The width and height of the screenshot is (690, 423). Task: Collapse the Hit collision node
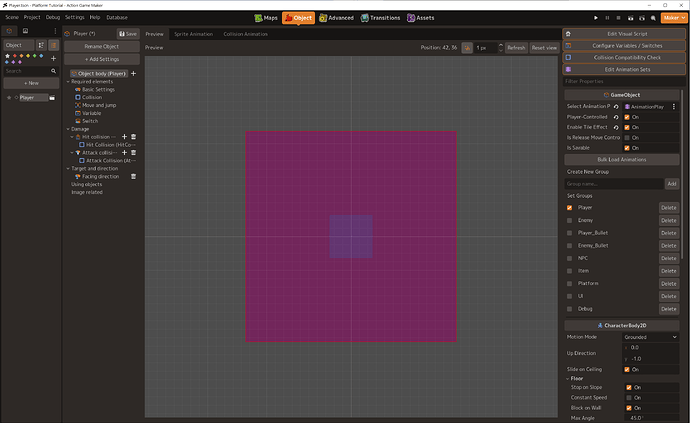pos(72,137)
